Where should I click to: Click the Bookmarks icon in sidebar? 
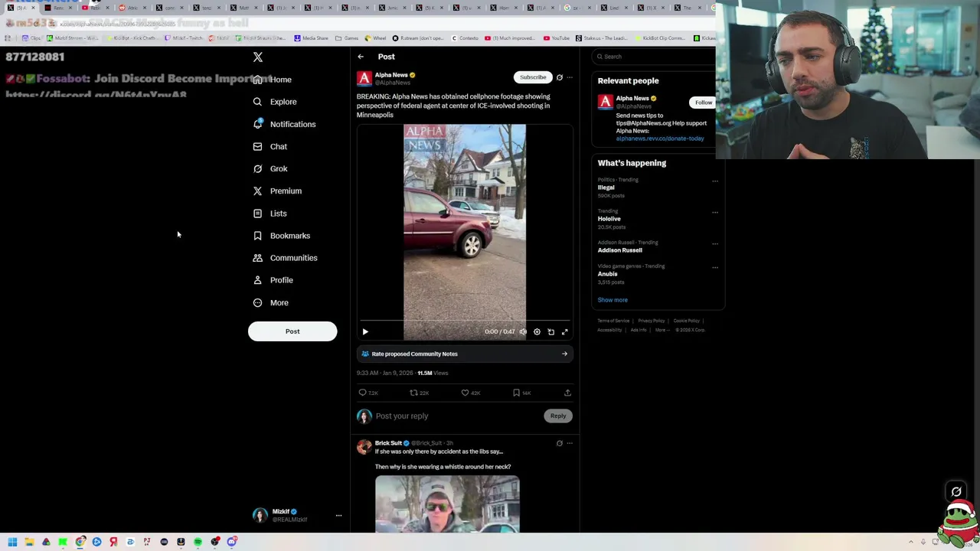(x=257, y=236)
